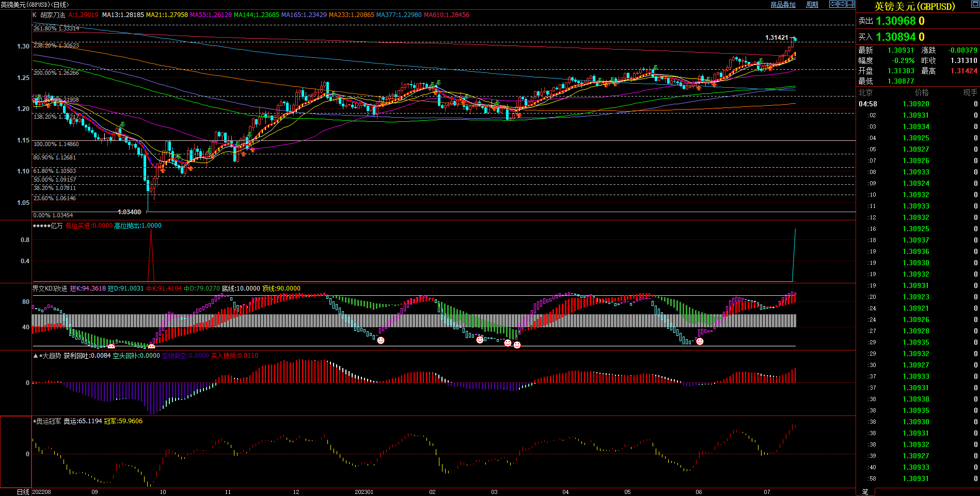Click the latest candle marker at 1.31421
The height and width of the screenshot is (496, 980).
click(795, 39)
